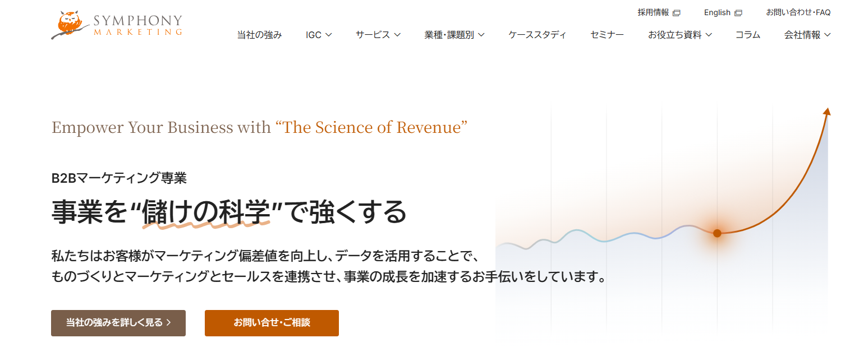Image resolution: width=868 pixels, height=361 pixels.
Task: Open the 当社の強み menu item
Action: (x=259, y=35)
